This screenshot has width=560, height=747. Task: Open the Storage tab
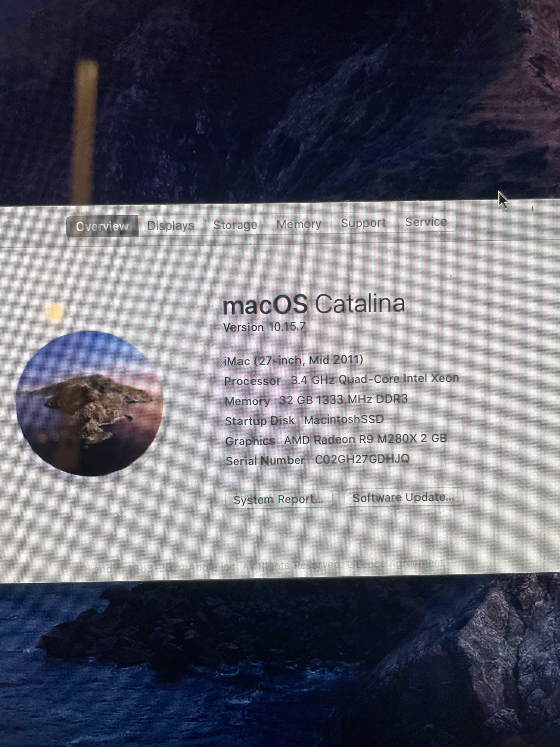pos(235,224)
